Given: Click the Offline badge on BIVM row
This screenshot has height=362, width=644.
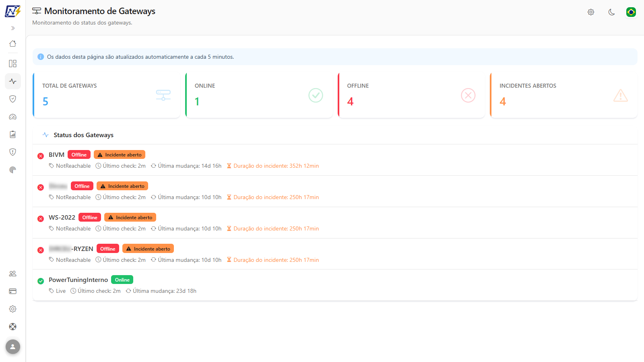Looking at the screenshot, I should coord(79,154).
